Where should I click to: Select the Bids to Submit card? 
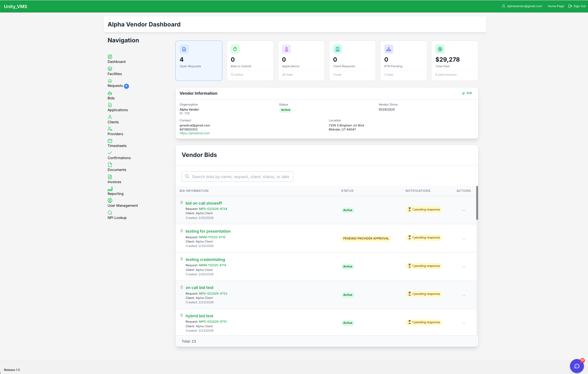point(250,60)
